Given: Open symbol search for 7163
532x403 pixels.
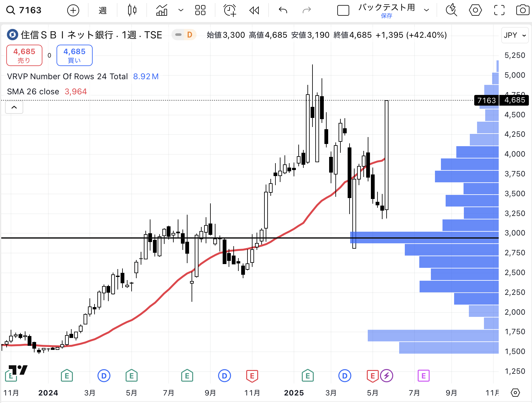Looking at the screenshot, I should point(24,10).
